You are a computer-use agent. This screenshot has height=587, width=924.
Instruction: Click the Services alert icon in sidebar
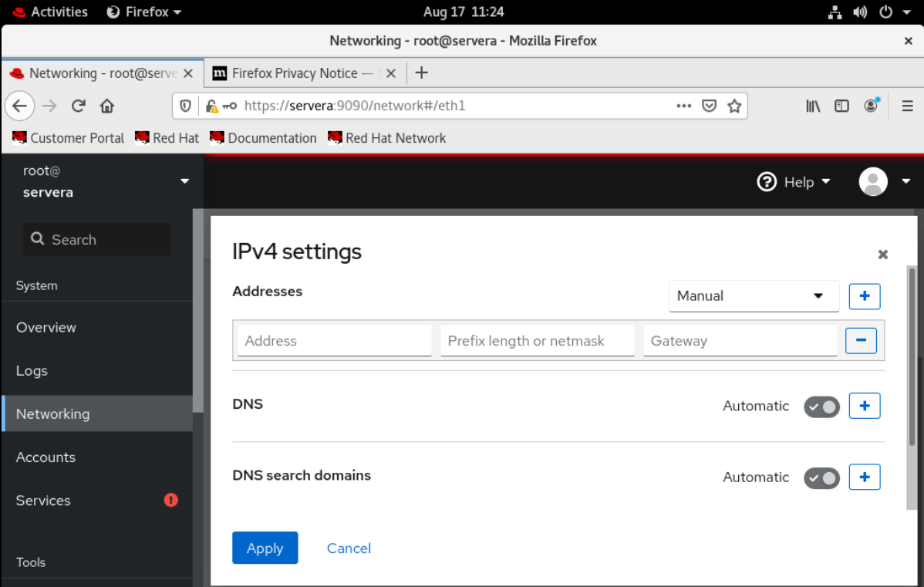pos(170,500)
